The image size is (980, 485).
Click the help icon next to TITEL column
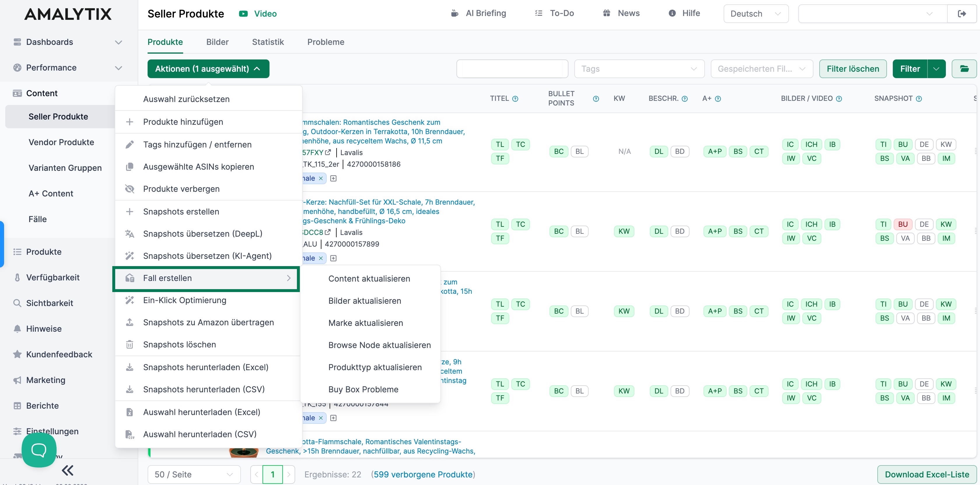pyautogui.click(x=515, y=99)
